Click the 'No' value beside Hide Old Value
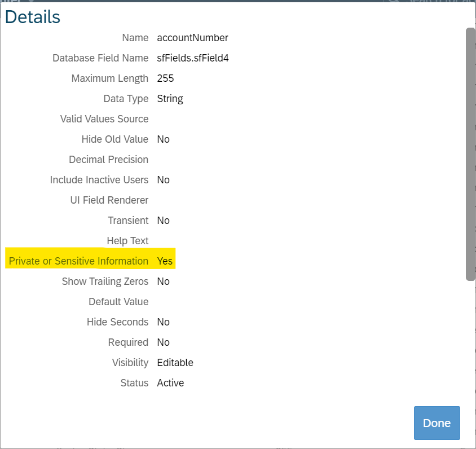 pyautogui.click(x=164, y=139)
